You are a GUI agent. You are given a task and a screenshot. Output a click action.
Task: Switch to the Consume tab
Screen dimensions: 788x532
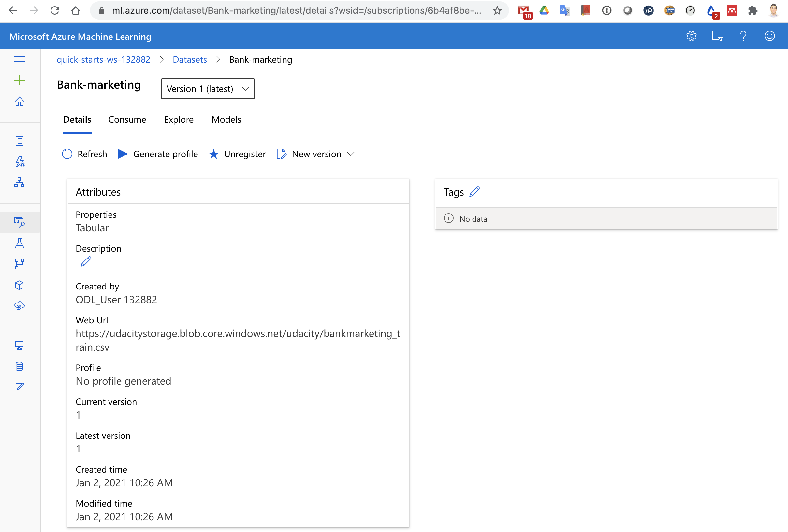pos(127,120)
